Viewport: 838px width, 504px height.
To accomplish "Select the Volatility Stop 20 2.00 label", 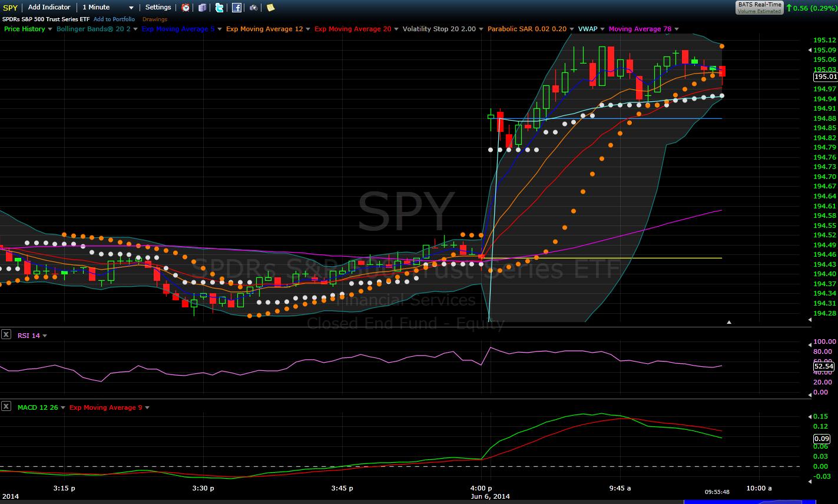I will pos(439,29).
